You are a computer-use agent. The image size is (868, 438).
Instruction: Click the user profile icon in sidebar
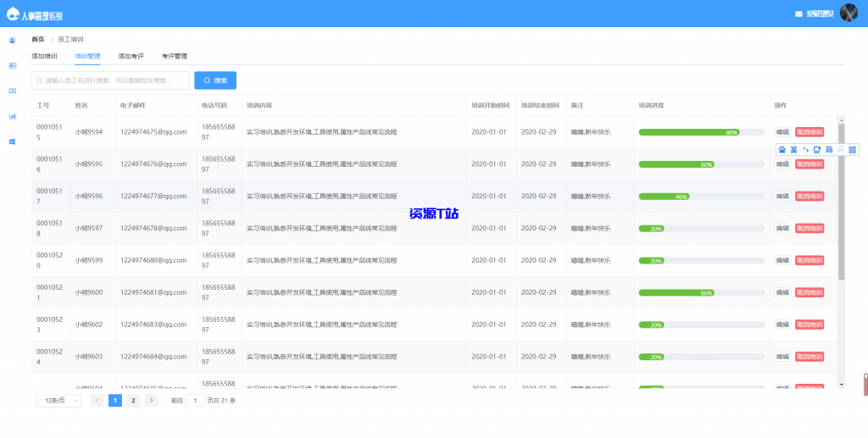pos(12,40)
